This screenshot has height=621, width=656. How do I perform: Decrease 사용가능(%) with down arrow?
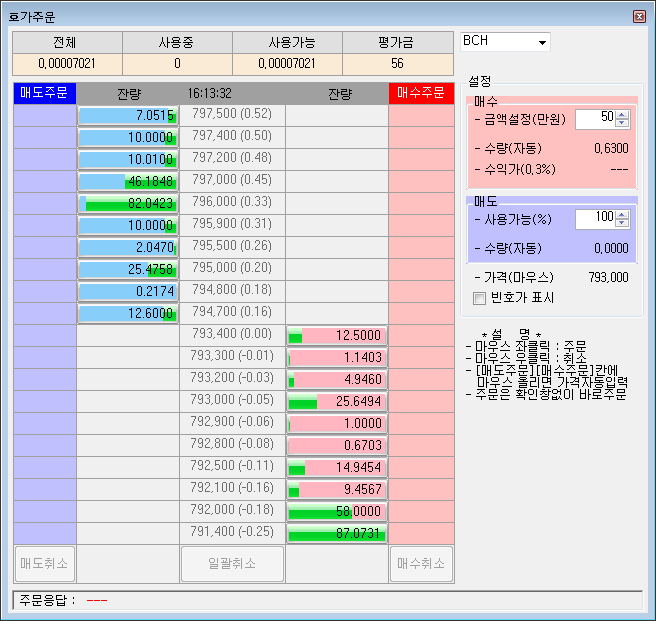[x=622, y=223]
